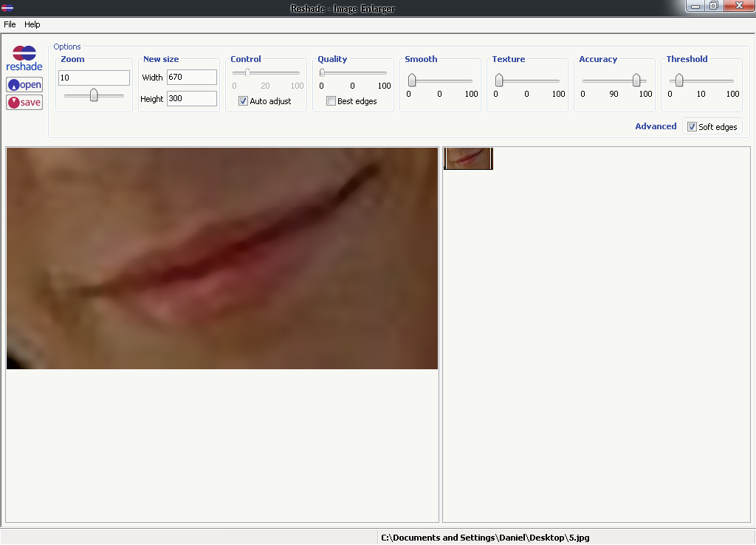Viewport: 756px width, 545px height.
Task: Uncheck the Auto adjust checkbox
Action: pos(243,101)
